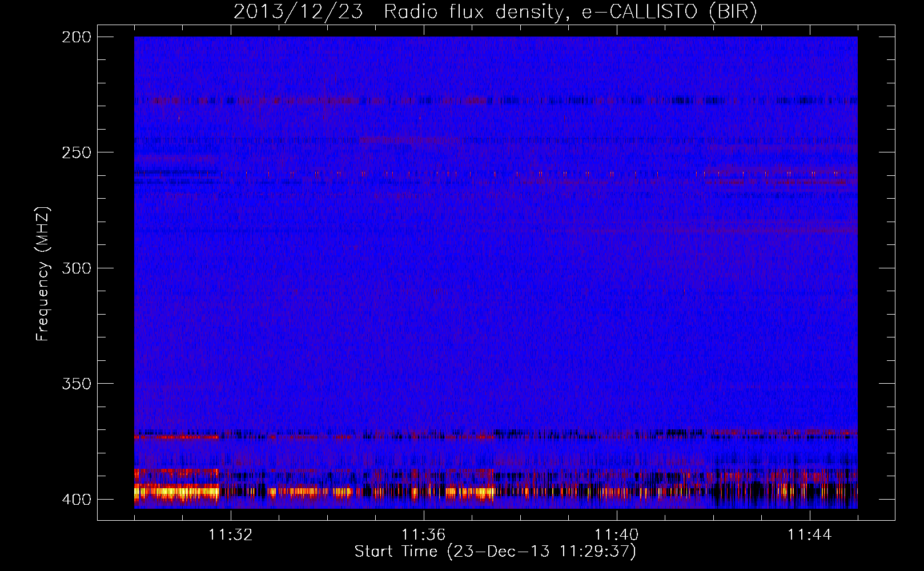Screen dimensions: 924x571
Task: Select the 350 frequency tick label
Action: (77, 384)
